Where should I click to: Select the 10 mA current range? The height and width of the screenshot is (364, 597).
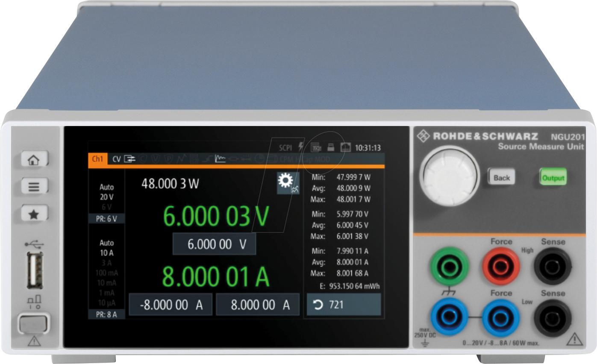pos(107,283)
